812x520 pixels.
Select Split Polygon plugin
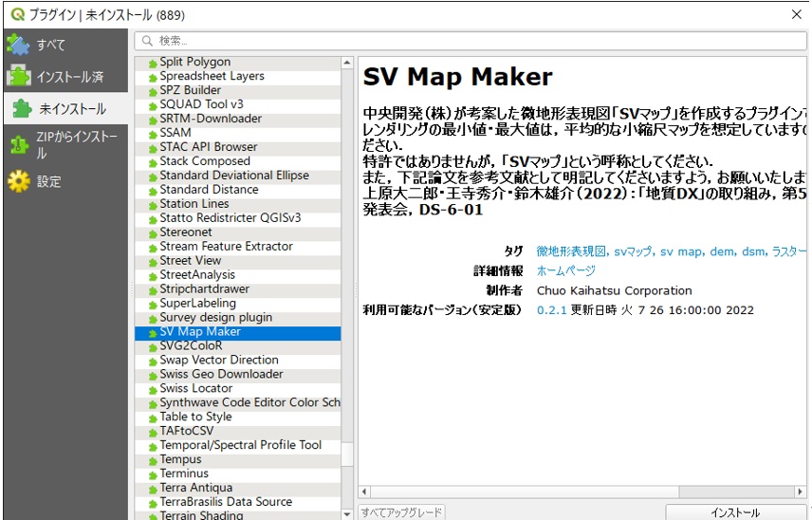tap(238, 62)
